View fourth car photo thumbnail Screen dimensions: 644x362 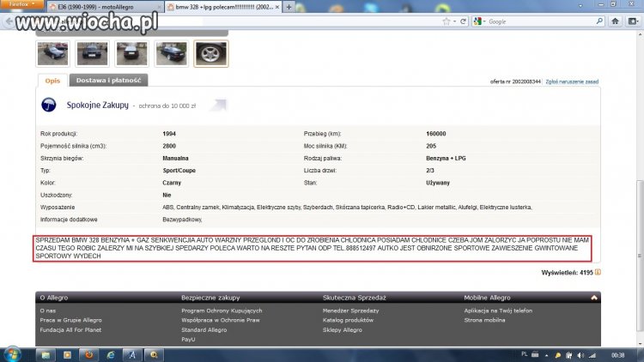coord(171,54)
